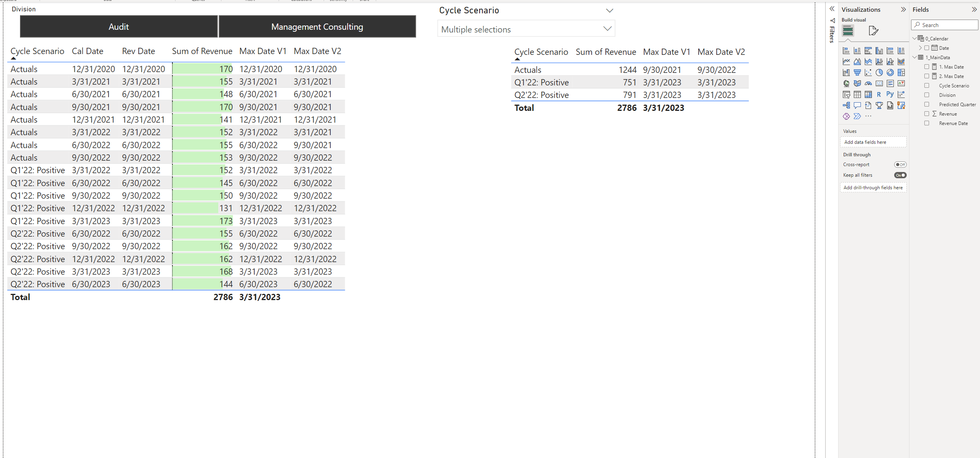The width and height of the screenshot is (980, 458).
Task: Check the '2. Max Date' field
Action: pos(926,76)
